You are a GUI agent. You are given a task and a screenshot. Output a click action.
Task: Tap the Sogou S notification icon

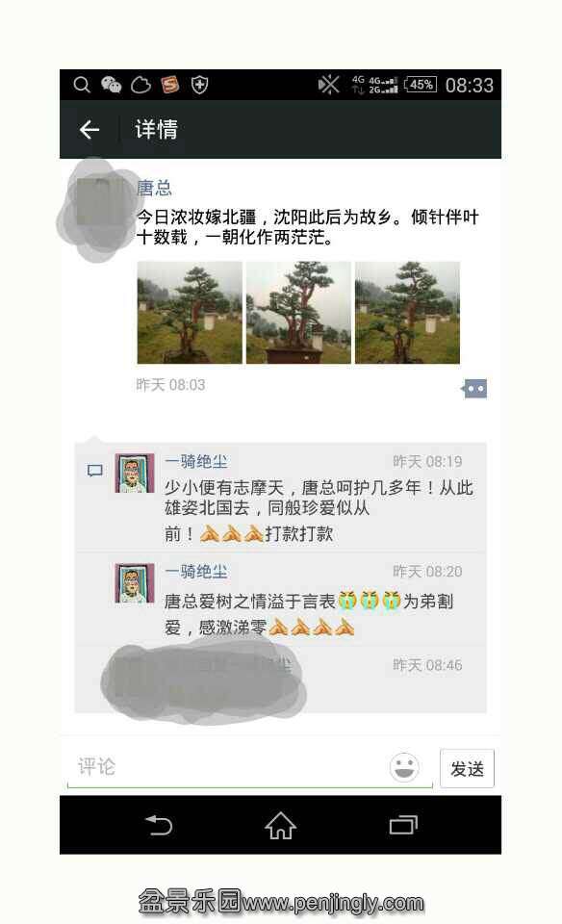coord(170,85)
